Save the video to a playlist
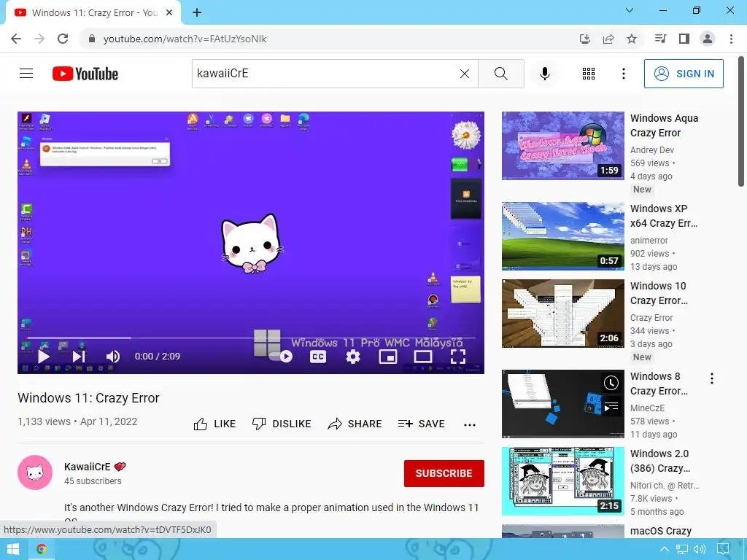This screenshot has width=747, height=560. click(422, 424)
